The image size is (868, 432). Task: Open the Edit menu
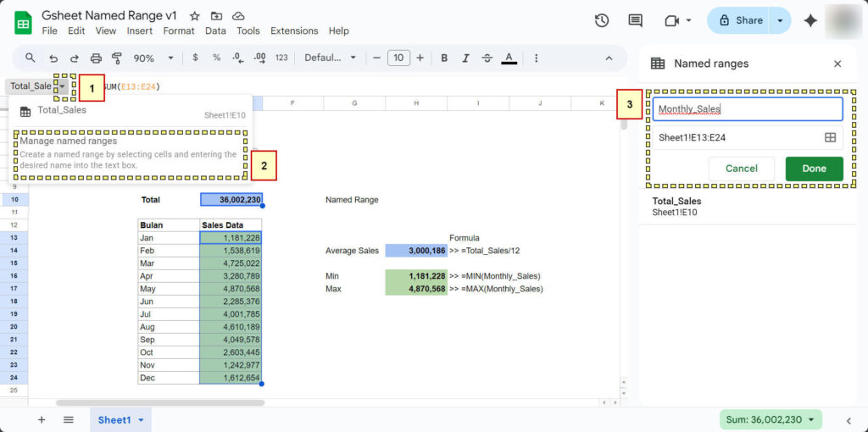75,31
